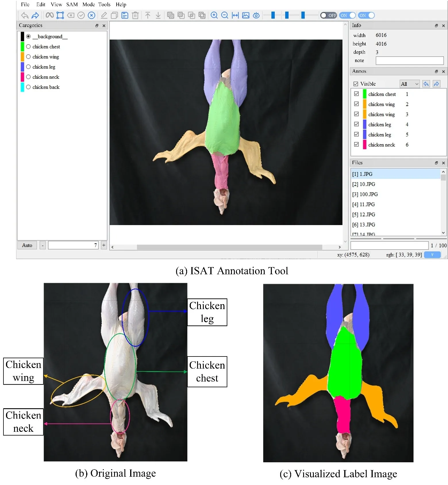Image resolution: width=448 pixels, height=485 pixels.
Task: Open 10.JPG from the Files list
Action: (367, 184)
